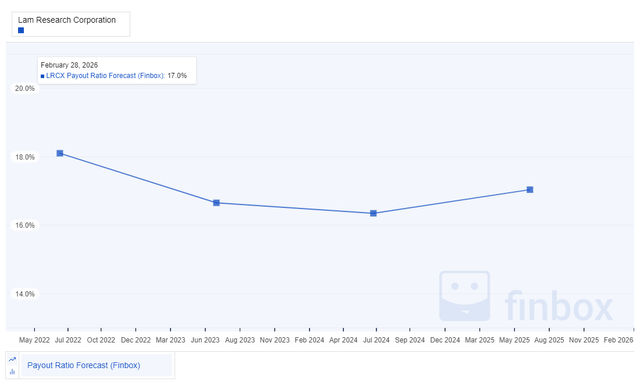This screenshot has height=385, width=640.
Task: Click the Sep 2024 x-axis label
Action: (410, 340)
